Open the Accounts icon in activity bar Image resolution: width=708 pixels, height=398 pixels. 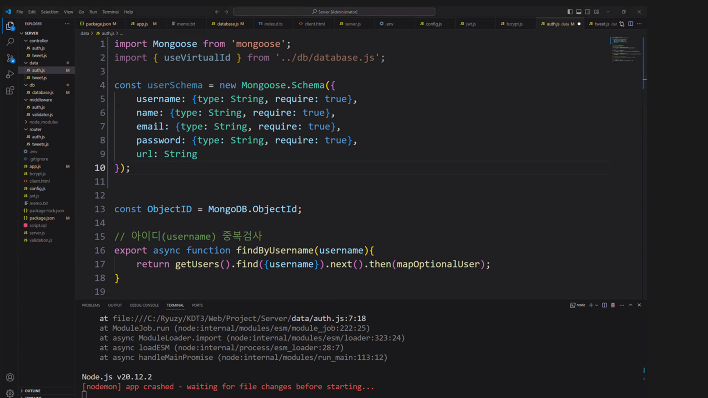tap(10, 377)
